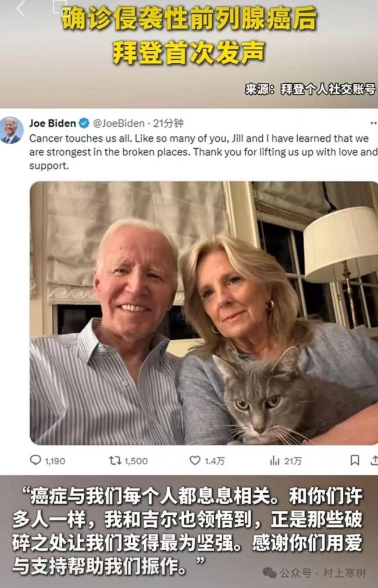Enlarge the couple with cat photo
This screenshot has height=588, width=378.
pos(204,313)
